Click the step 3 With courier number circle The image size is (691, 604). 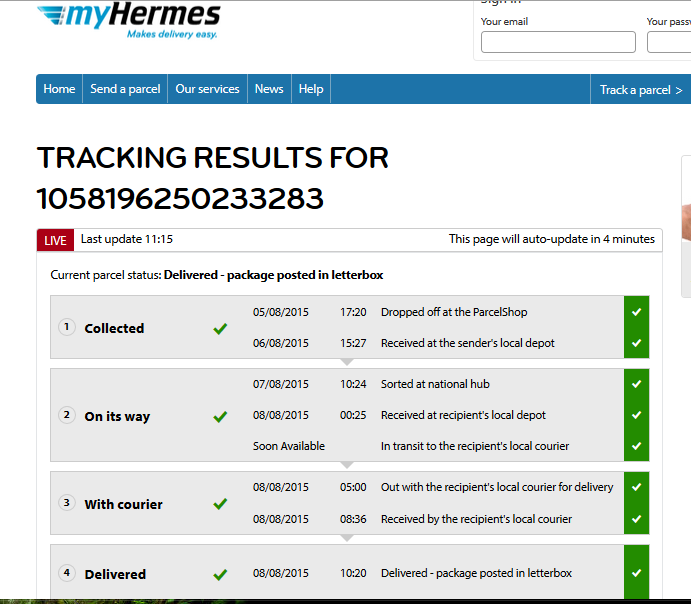(x=67, y=503)
